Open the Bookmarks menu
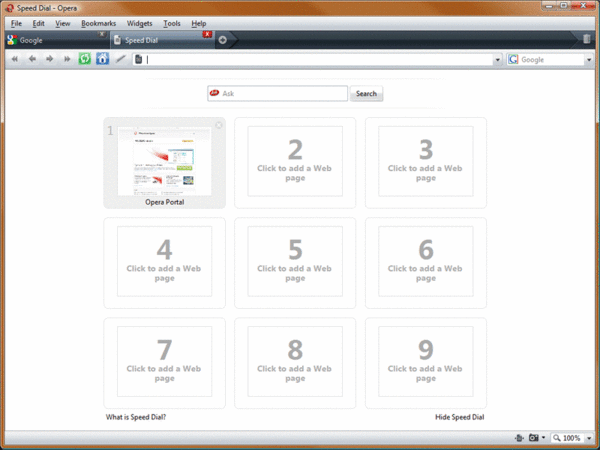The height and width of the screenshot is (450, 600). (x=98, y=23)
